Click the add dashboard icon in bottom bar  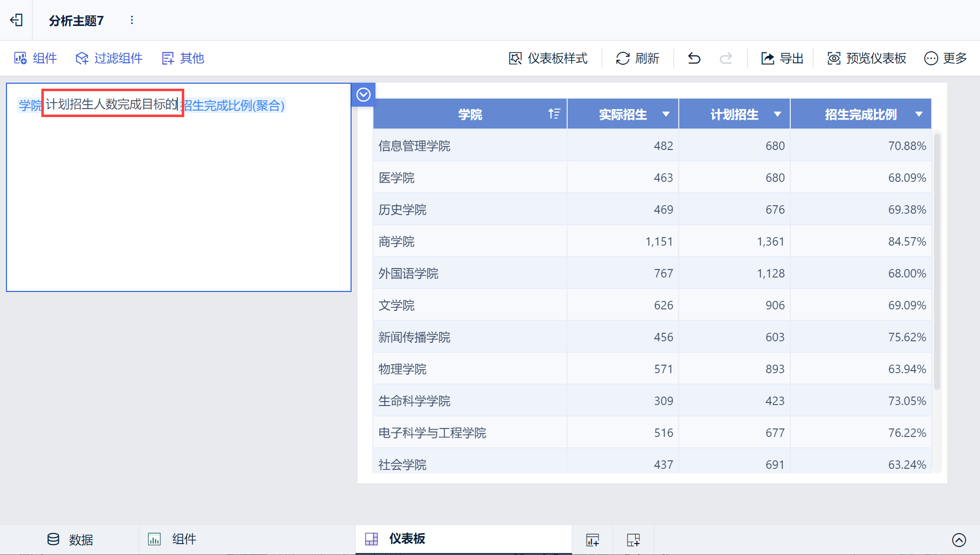(633, 540)
